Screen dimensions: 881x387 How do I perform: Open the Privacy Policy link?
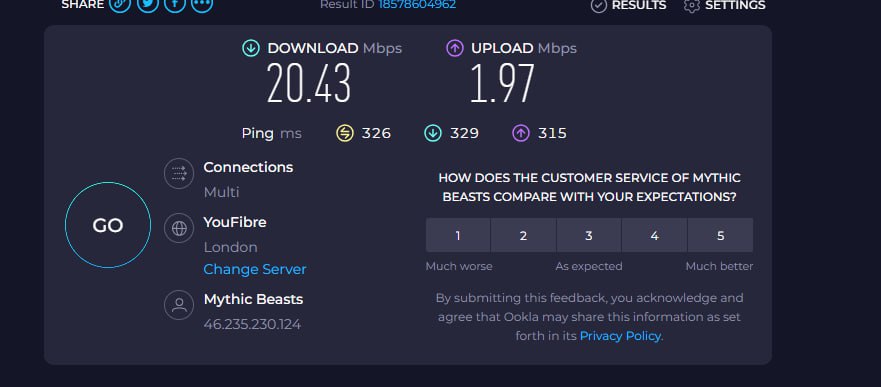[620, 336]
